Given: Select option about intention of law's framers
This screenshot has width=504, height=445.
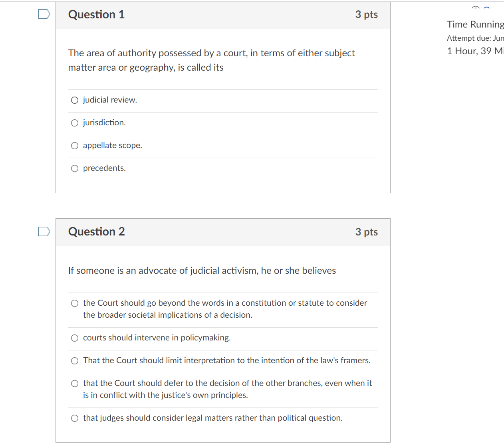Looking at the screenshot, I should [75, 361].
